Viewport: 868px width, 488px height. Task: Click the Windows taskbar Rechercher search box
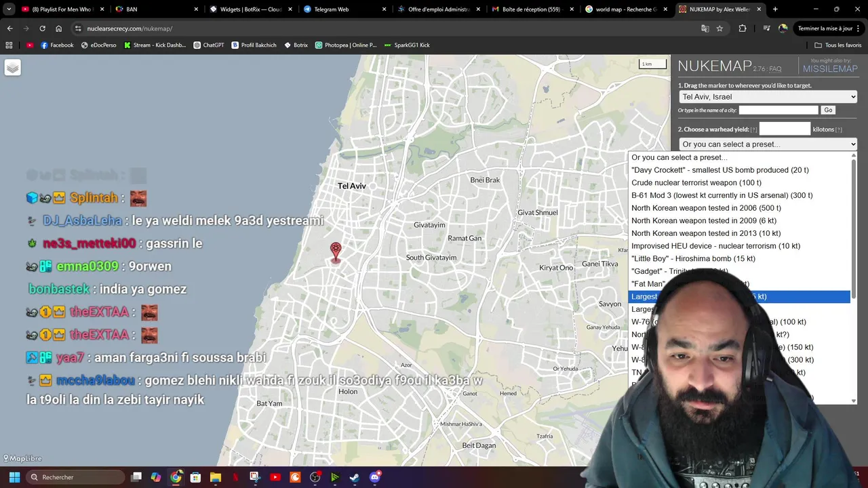(x=76, y=477)
